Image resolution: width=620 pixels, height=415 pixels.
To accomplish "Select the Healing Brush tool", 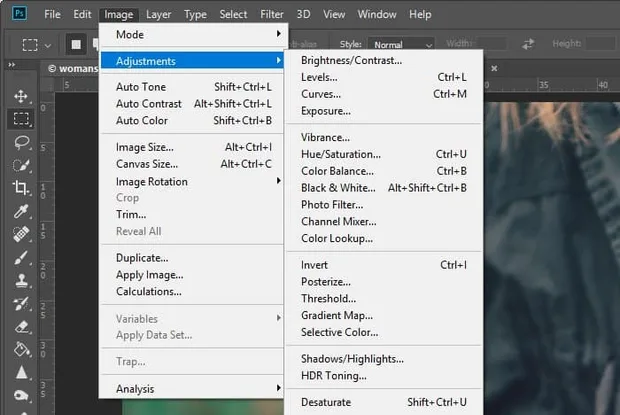I will pos(21,234).
